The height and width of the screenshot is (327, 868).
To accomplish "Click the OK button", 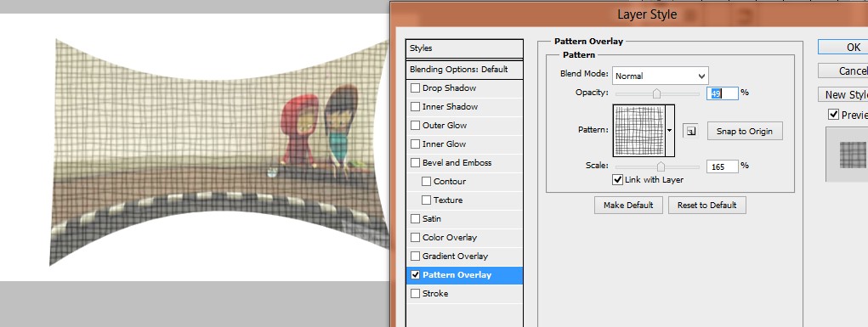I will click(x=843, y=48).
